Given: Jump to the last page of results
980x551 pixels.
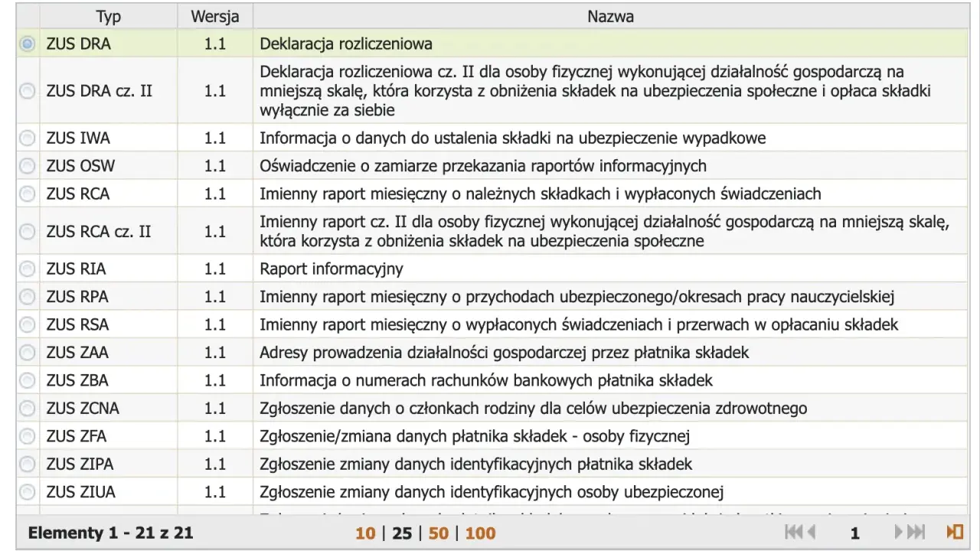Looking at the screenshot, I should [917, 532].
